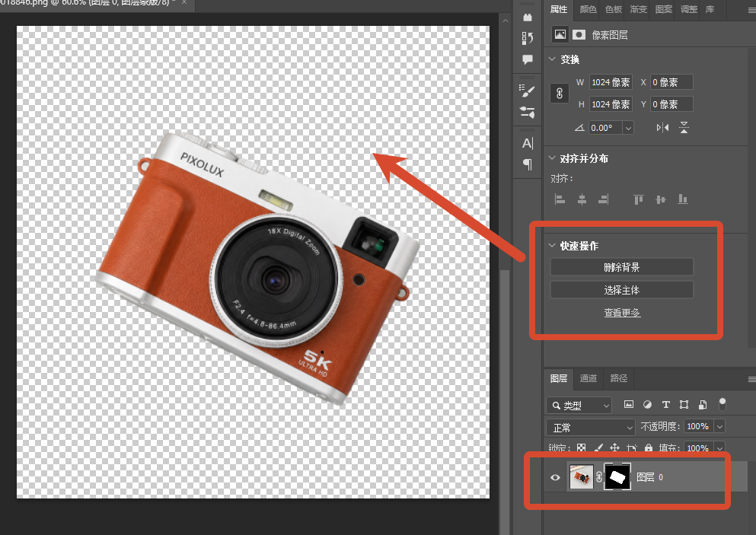Toggle the layer filtering on/off switch
Viewport: 756px width, 535px height.
723,404
